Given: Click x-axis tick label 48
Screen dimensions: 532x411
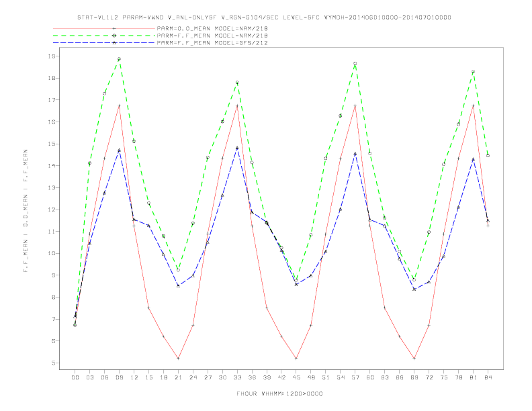Looking at the screenshot, I should (x=311, y=377).
